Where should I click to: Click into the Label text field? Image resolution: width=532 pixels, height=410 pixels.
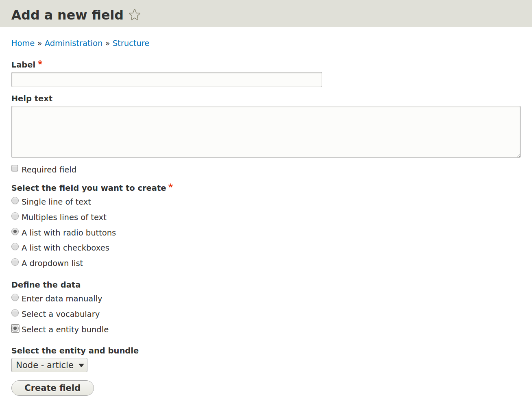coord(167,80)
